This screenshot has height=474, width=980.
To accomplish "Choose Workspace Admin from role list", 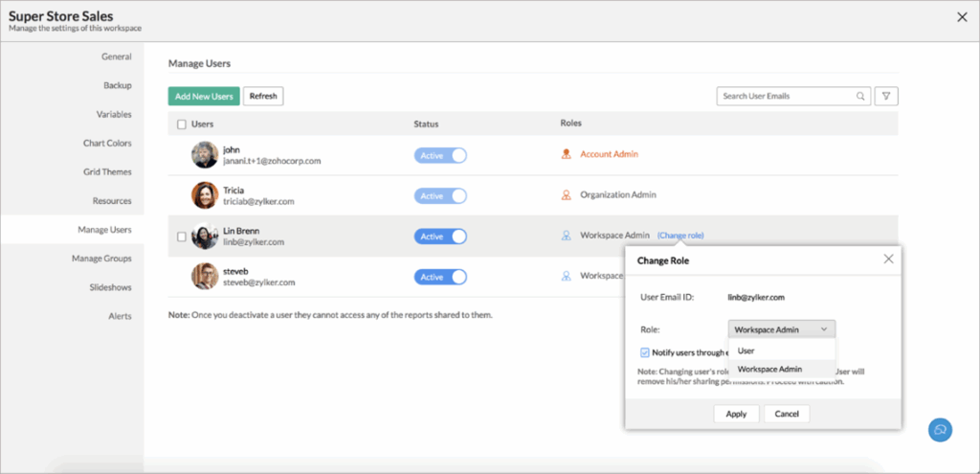I will pos(769,369).
